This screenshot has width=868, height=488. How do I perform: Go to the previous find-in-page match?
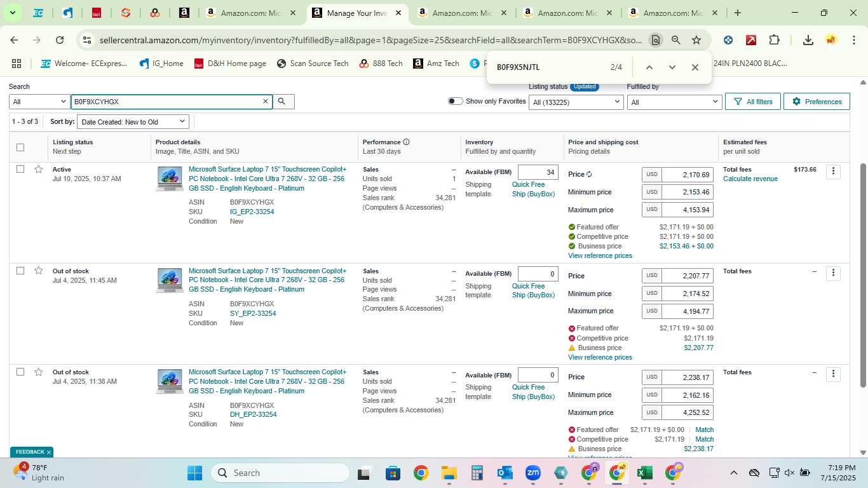click(x=649, y=67)
